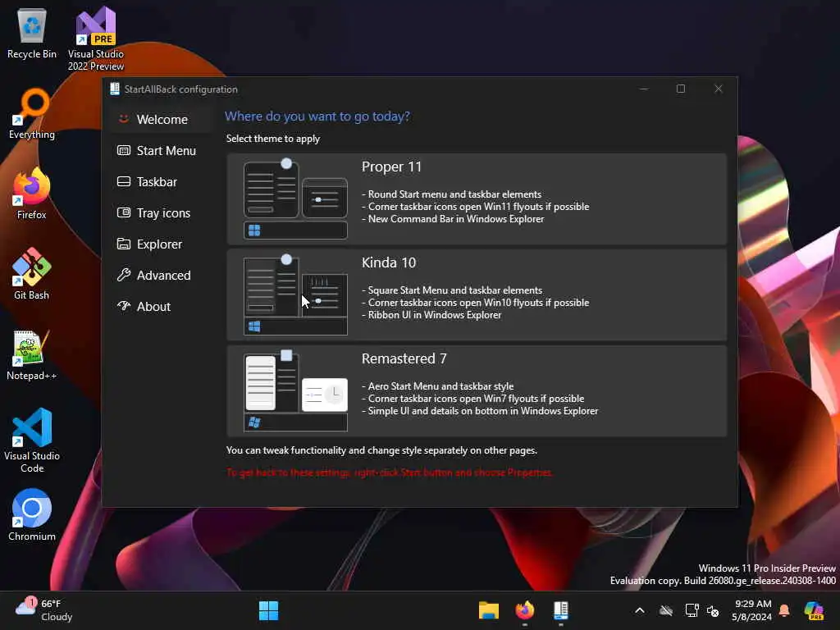Select the Firefox desktop shortcut
This screenshot has height=630, width=840.
[32, 194]
